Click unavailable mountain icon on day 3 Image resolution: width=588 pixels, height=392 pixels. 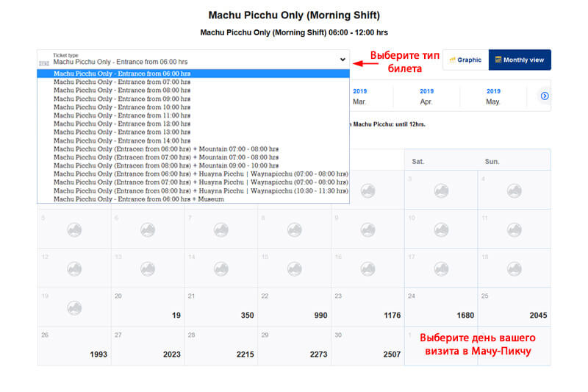click(x=441, y=191)
